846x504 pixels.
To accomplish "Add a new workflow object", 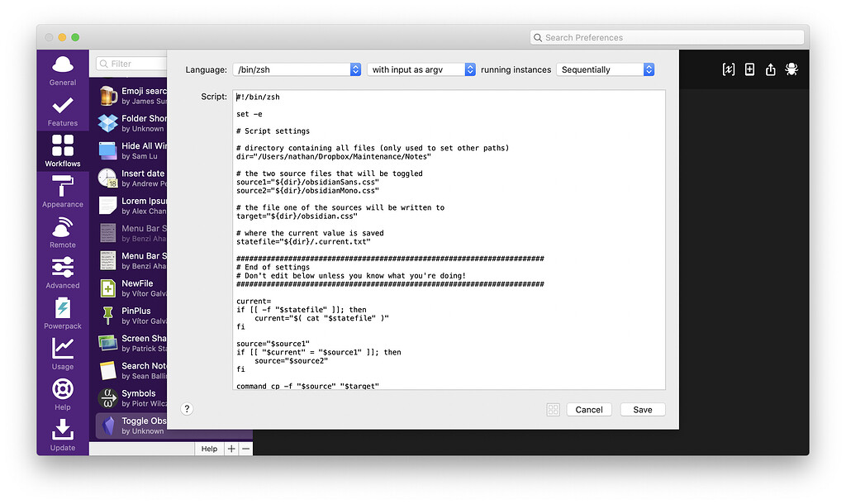I will (749, 69).
